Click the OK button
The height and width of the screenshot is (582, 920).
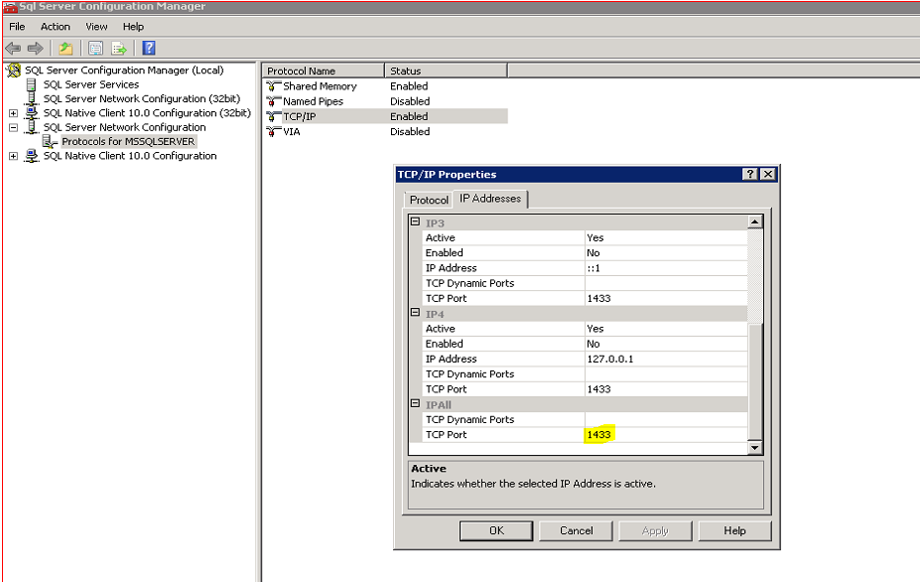(496, 530)
